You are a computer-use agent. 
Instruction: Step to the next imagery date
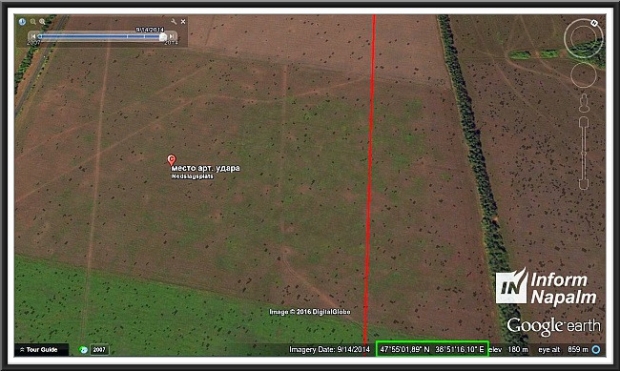click(171, 36)
